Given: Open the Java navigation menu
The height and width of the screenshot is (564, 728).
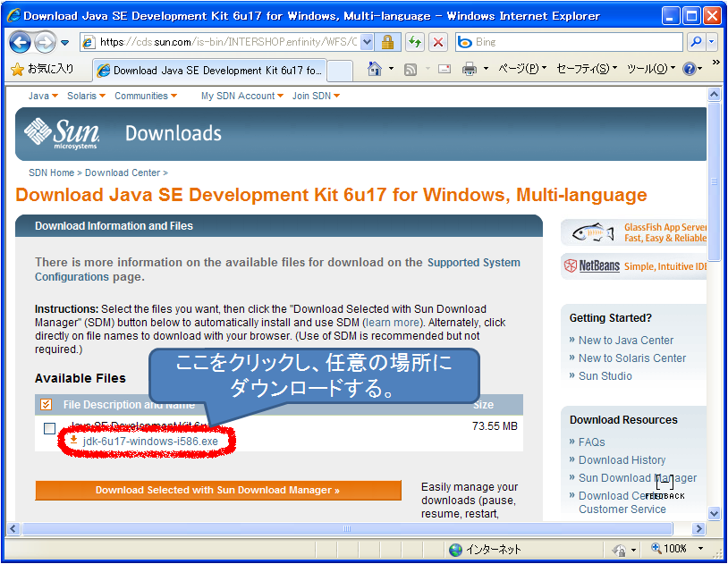Looking at the screenshot, I should pyautogui.click(x=43, y=96).
